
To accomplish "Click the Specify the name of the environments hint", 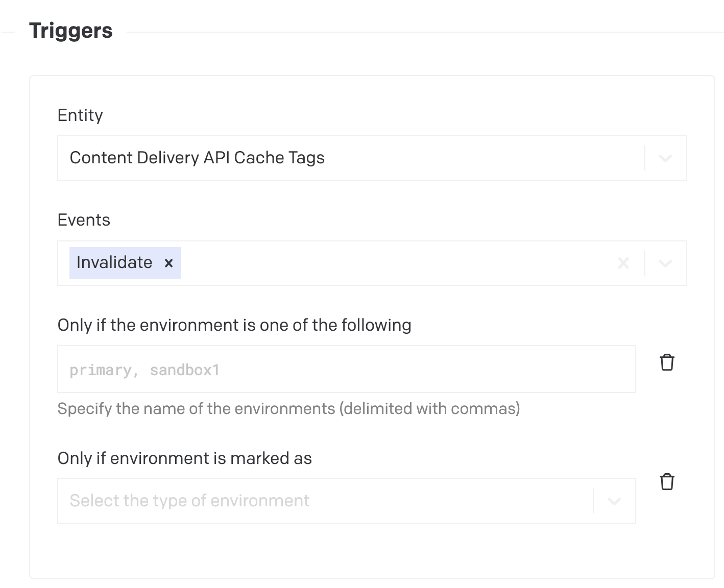I will pyautogui.click(x=289, y=408).
